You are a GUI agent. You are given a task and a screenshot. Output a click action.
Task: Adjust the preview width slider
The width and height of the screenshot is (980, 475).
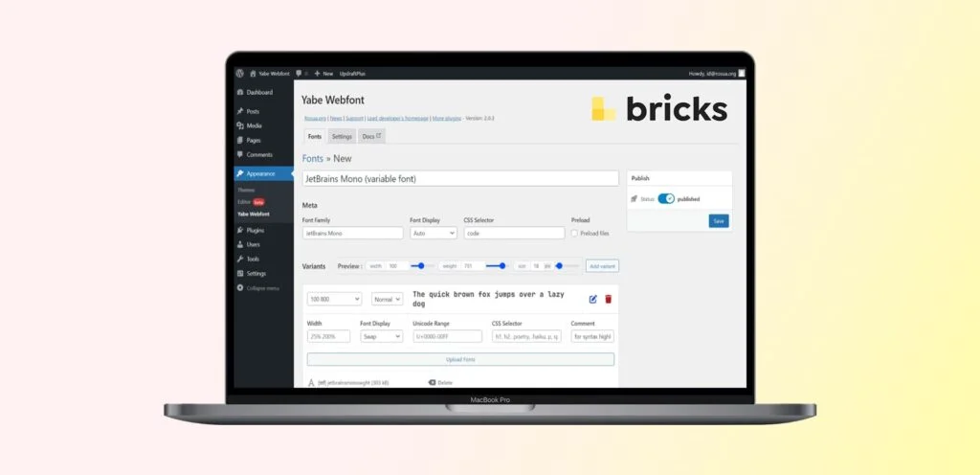[x=422, y=265]
